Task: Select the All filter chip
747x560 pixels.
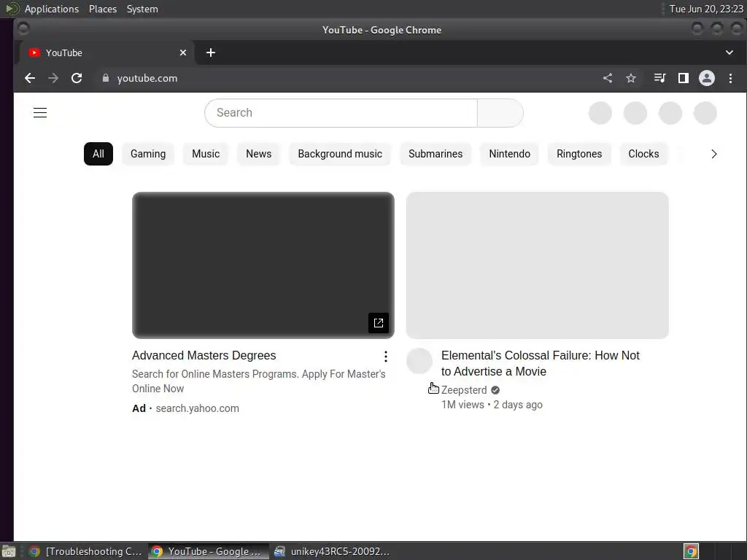Action: pyautogui.click(x=98, y=154)
